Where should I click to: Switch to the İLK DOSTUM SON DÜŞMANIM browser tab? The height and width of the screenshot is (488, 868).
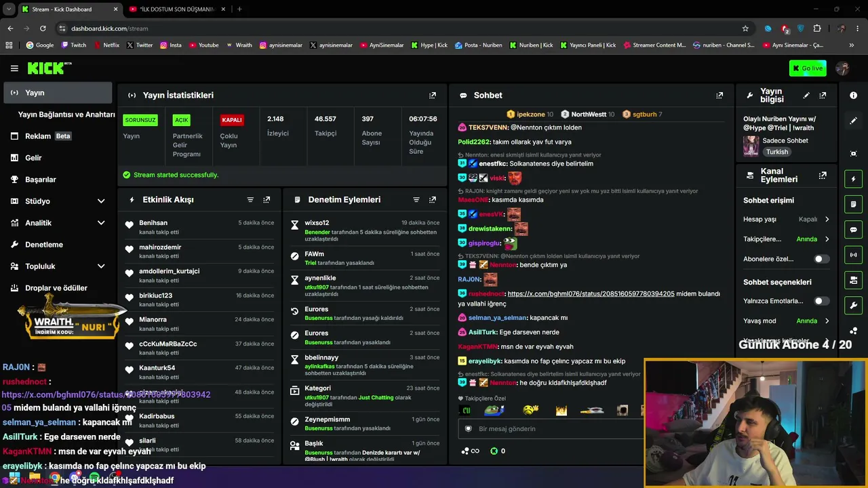[x=176, y=9]
